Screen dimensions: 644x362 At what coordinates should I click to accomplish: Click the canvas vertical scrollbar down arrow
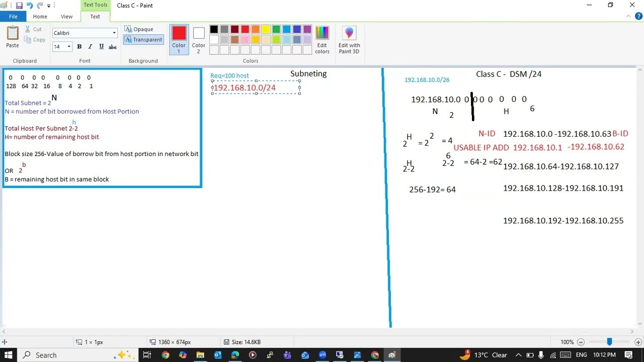(640, 324)
